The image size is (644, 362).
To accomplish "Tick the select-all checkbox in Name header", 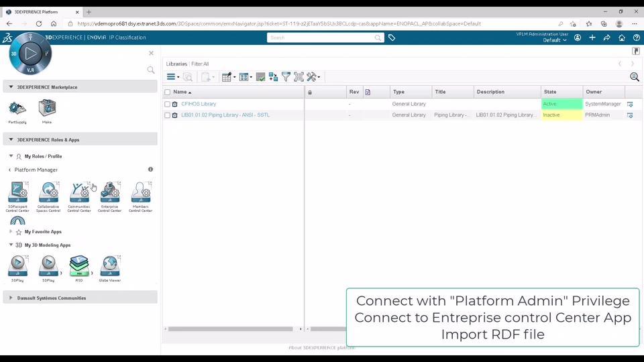I will (167, 93).
